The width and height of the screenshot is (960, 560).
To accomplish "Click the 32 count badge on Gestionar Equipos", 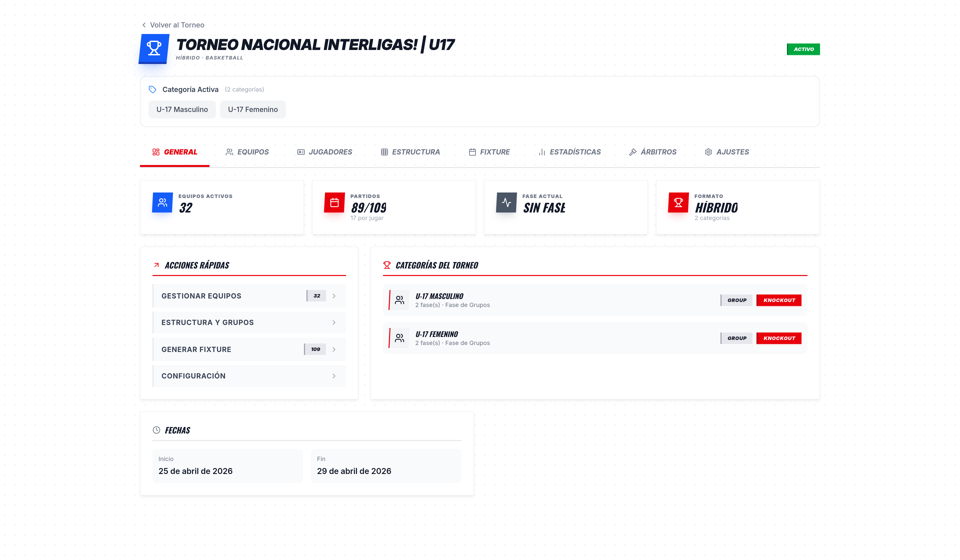I will (x=316, y=296).
